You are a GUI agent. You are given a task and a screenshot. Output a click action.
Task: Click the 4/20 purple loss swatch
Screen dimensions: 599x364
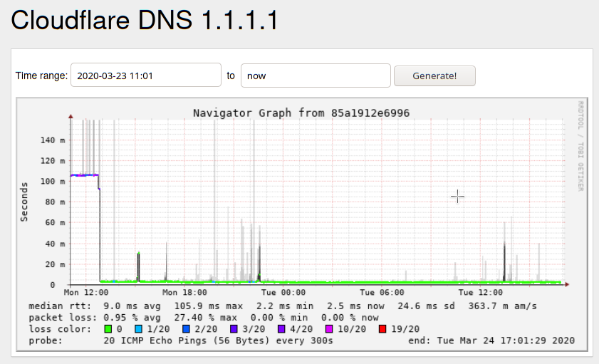tap(281, 329)
